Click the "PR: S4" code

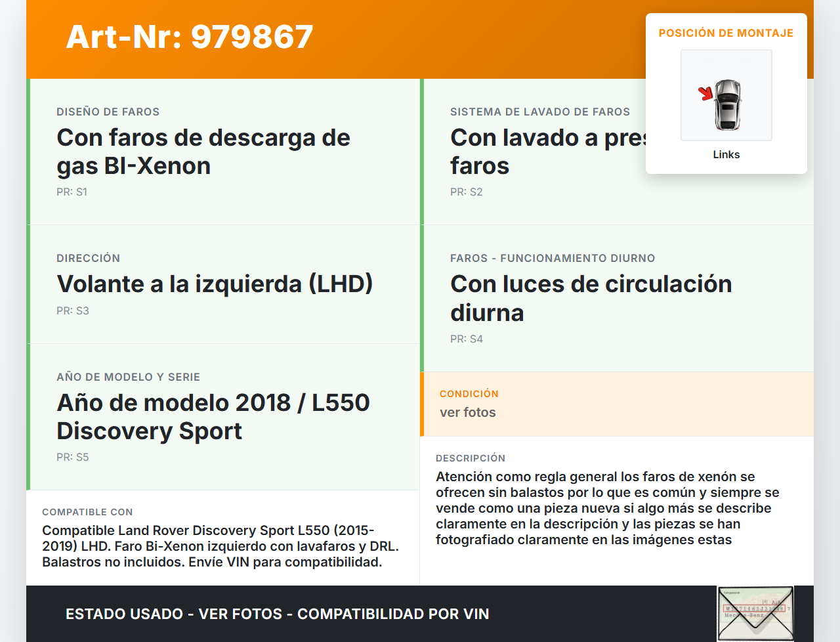click(467, 339)
